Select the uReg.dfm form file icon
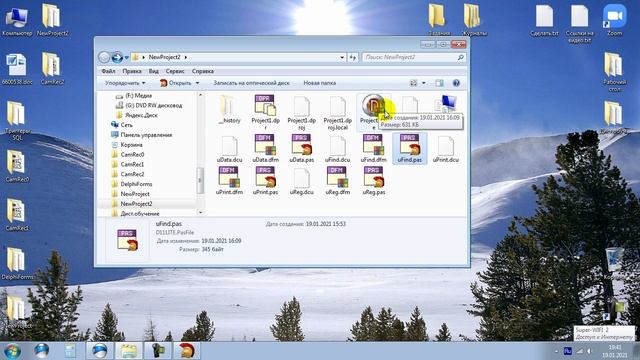 click(338, 177)
